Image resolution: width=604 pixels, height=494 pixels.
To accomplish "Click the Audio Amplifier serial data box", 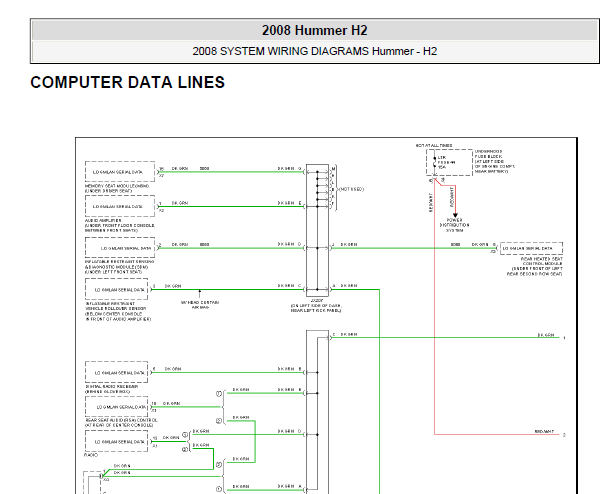I will (x=120, y=206).
